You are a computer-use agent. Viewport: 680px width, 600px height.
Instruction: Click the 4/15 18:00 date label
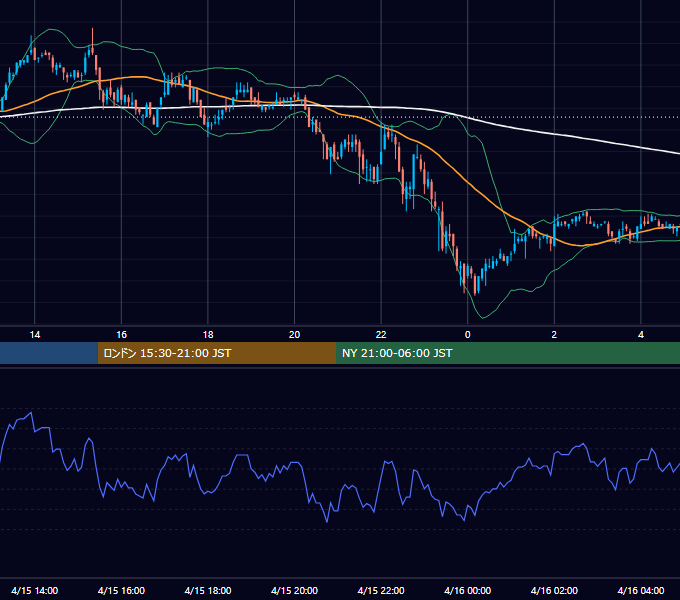point(208,590)
